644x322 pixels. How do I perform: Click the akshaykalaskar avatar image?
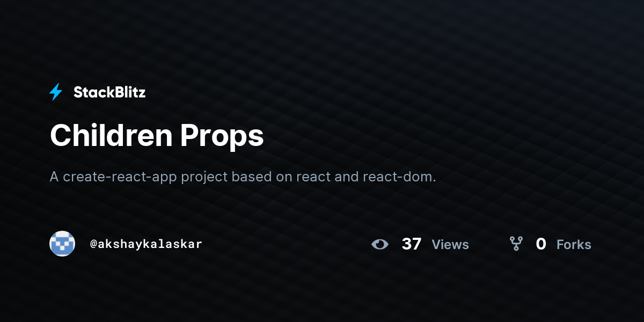point(62,244)
